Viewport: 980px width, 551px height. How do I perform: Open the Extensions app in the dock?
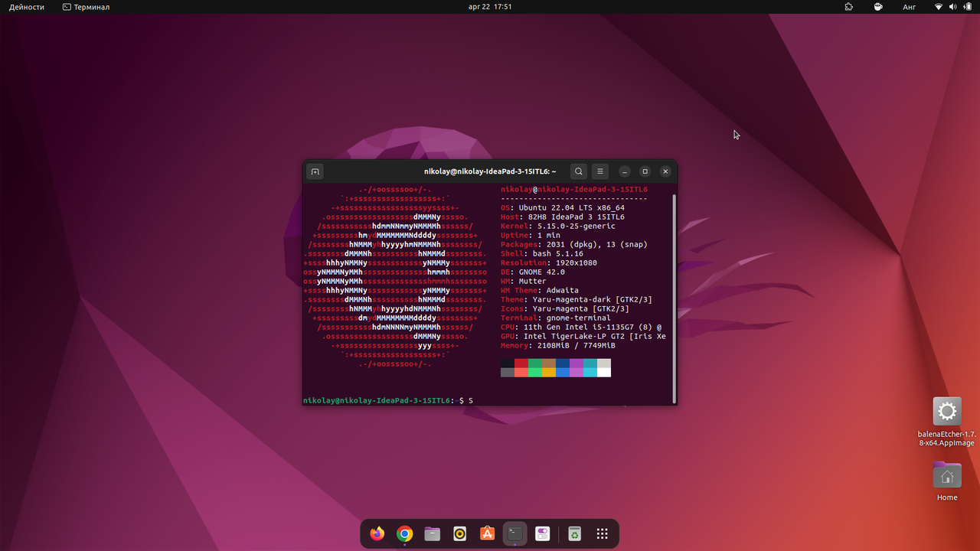(543, 533)
